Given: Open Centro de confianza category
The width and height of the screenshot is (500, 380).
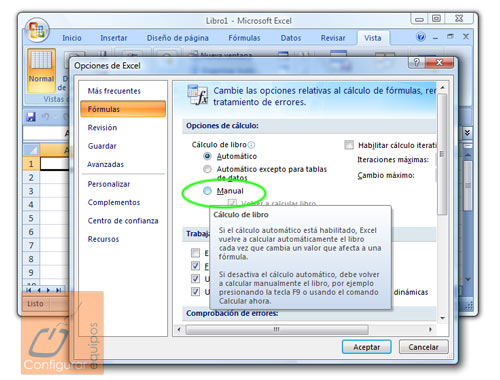Looking at the screenshot, I should click(123, 221).
